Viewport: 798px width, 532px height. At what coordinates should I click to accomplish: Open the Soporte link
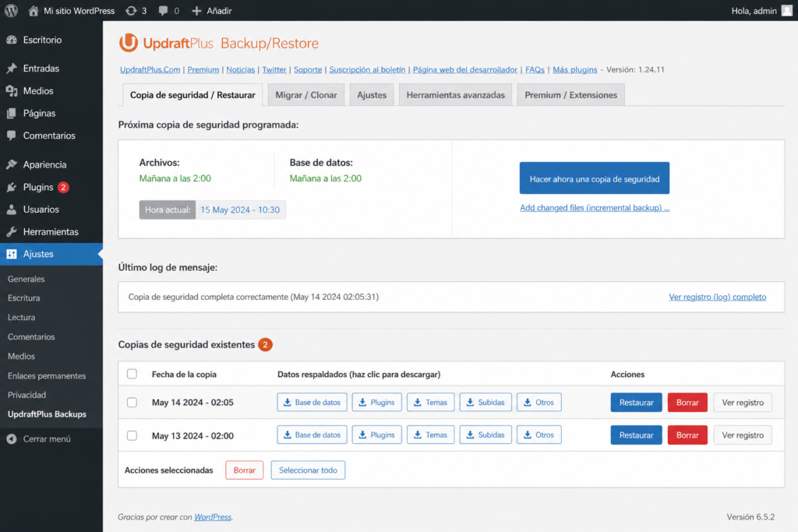[308, 69]
